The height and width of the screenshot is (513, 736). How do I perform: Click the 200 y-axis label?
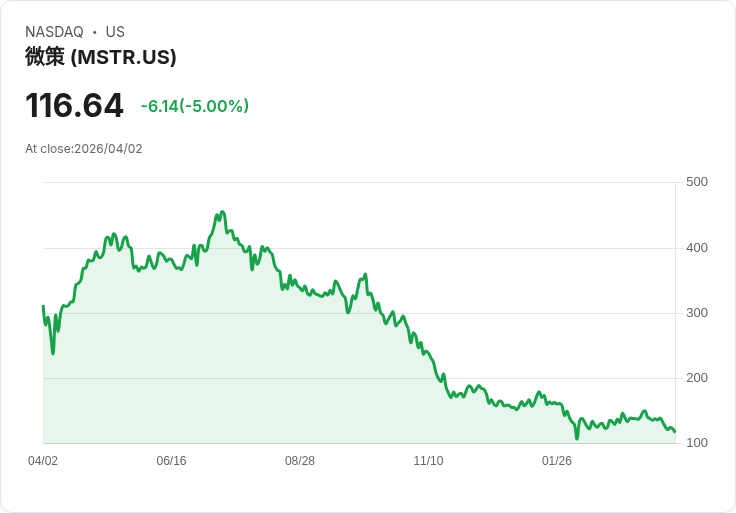[x=697, y=378]
